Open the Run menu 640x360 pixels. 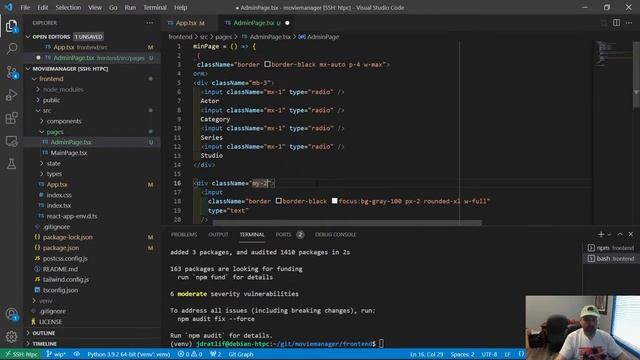click(x=130, y=7)
